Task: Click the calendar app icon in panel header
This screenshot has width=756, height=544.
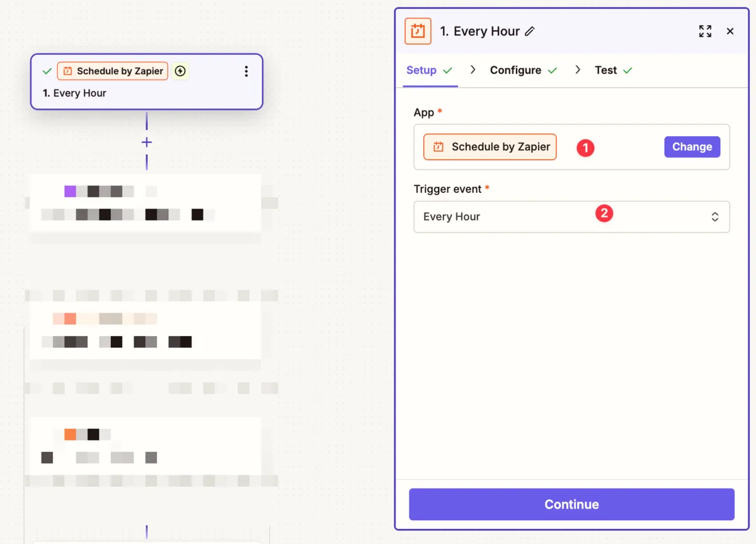Action: pos(418,32)
